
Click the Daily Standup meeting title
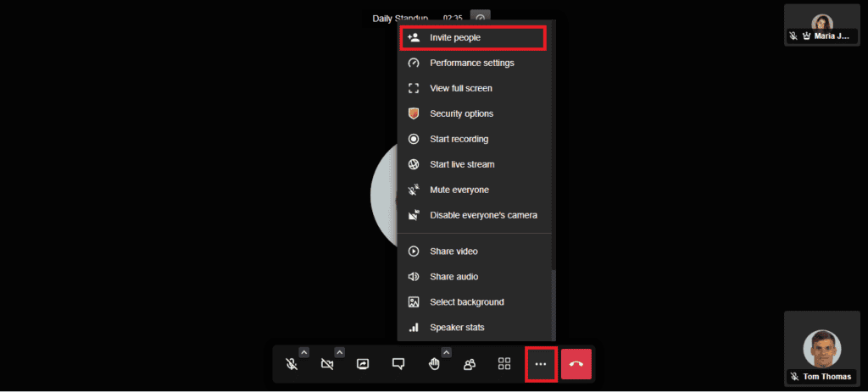click(400, 19)
